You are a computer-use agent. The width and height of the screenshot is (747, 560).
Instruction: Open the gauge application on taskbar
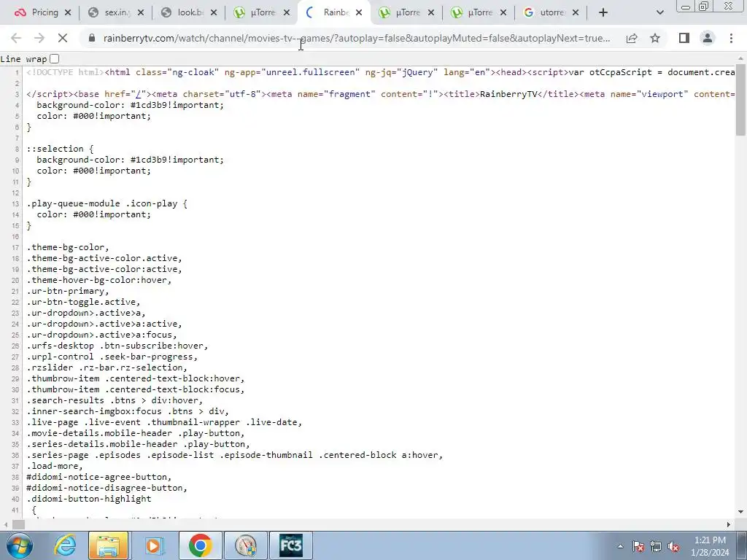[x=245, y=545]
